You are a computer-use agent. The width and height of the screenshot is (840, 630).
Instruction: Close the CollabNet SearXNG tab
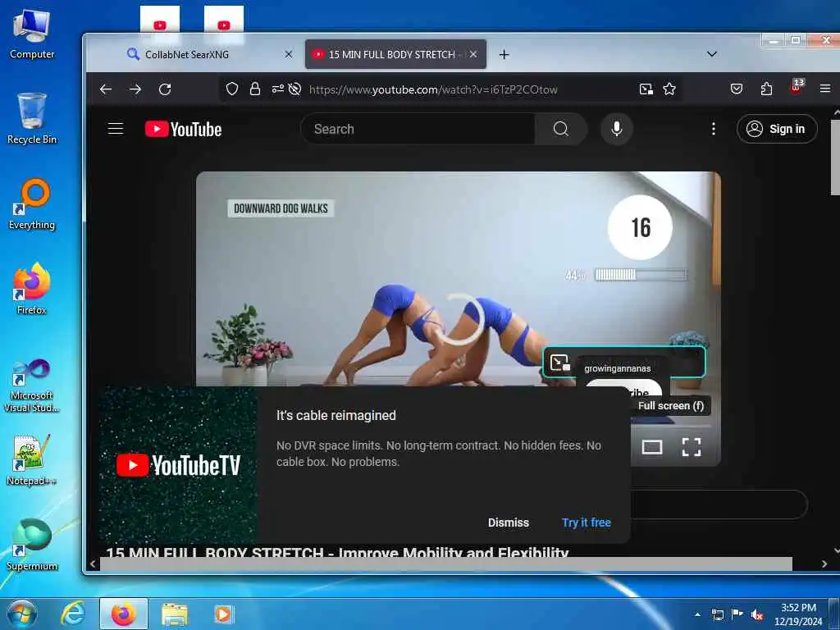click(x=288, y=54)
